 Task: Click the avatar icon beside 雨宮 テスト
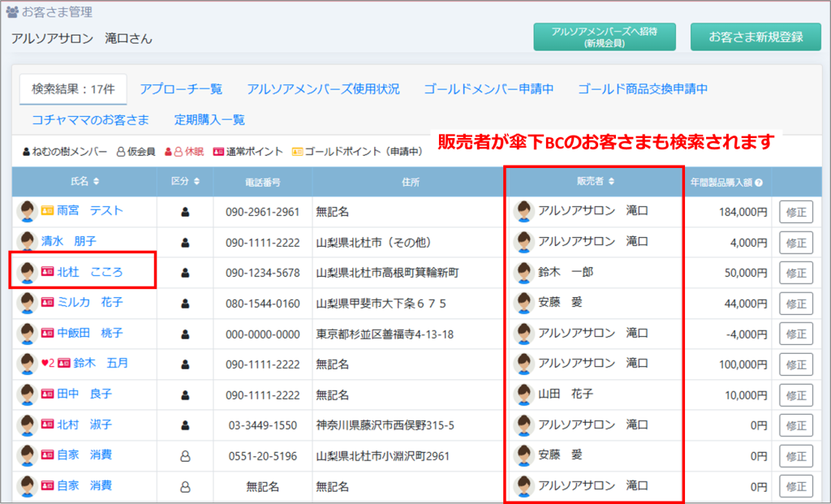coord(28,211)
